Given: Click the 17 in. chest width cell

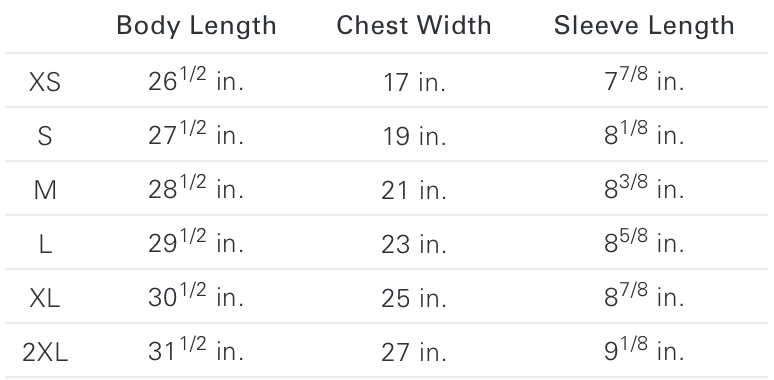Looking at the screenshot, I should pos(414,82).
